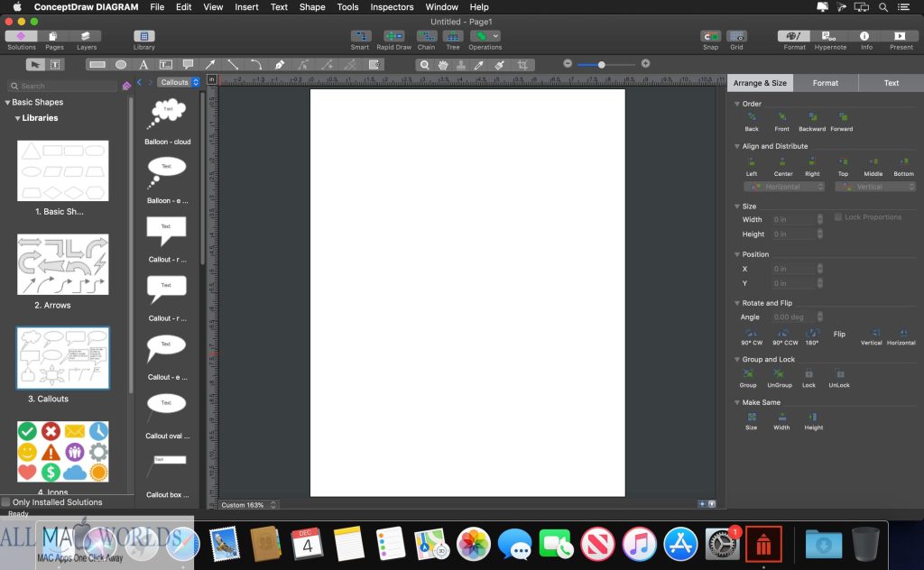
Task: Select the Arc drawing tool
Action: coord(255,65)
